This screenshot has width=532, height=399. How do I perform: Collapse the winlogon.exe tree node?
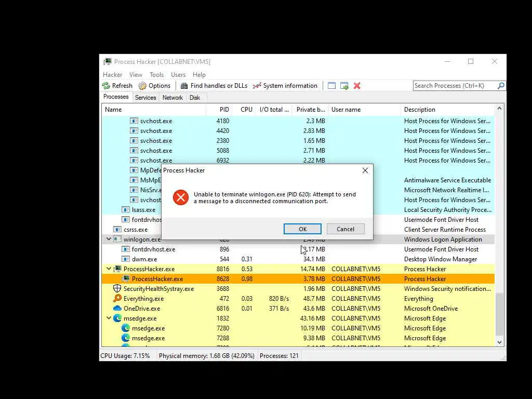[x=109, y=239]
